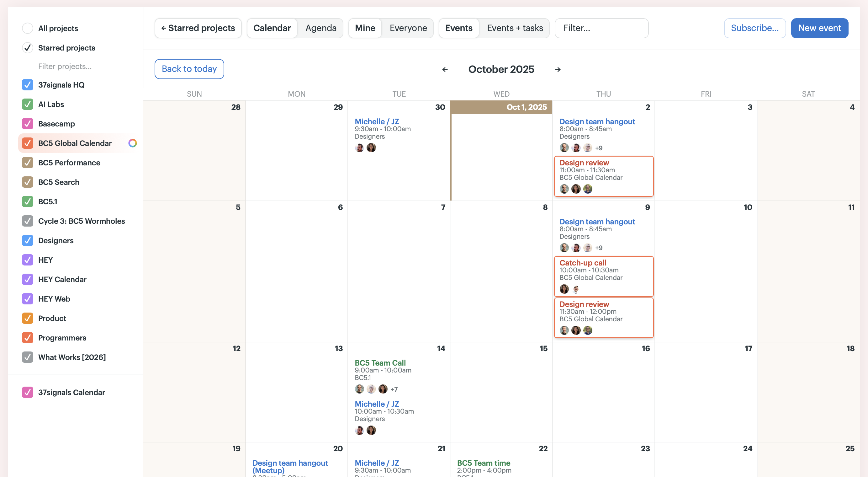Click avatars under Michelle / JZ on Oct 14
The image size is (868, 477).
click(365, 430)
